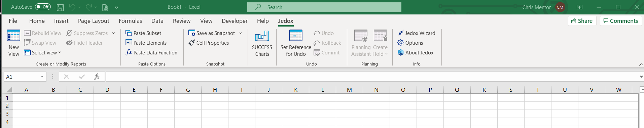Click Swap View button
644x128 pixels.
click(x=40, y=43)
